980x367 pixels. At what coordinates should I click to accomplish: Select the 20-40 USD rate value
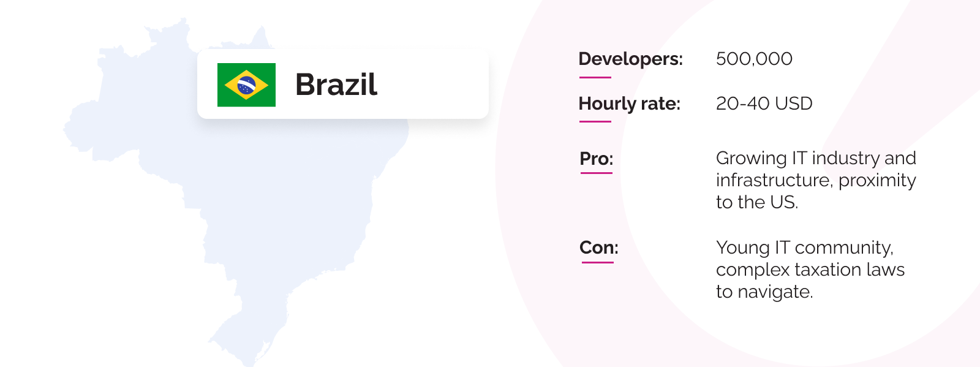764,104
